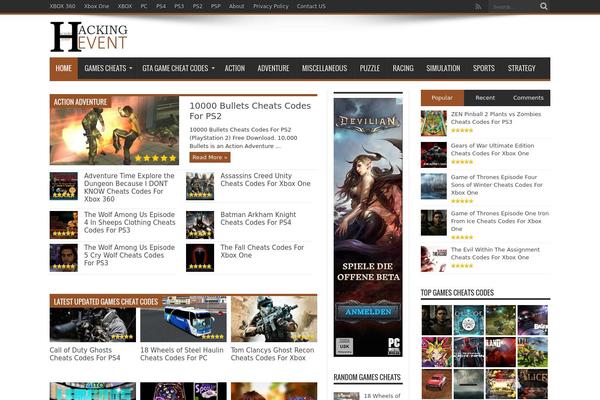This screenshot has width=600, height=400.
Task: Open Game of Thrones Episode Four link
Action: (497, 185)
